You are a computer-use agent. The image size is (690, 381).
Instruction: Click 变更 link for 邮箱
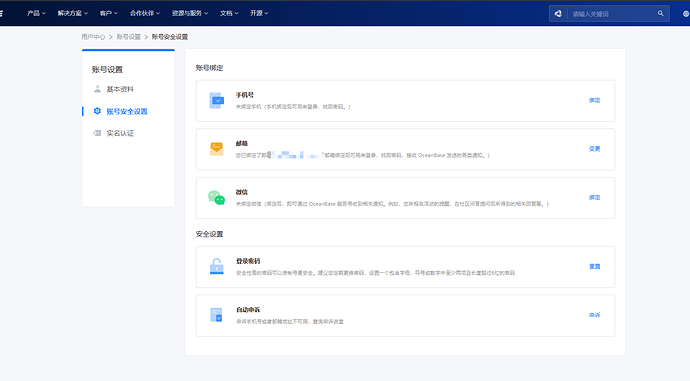(x=595, y=149)
